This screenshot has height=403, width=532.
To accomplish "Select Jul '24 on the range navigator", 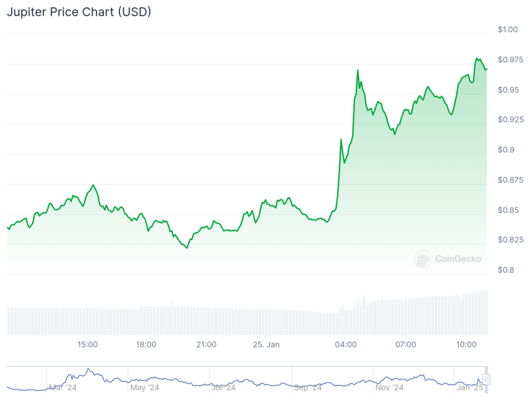I will pos(224,387).
